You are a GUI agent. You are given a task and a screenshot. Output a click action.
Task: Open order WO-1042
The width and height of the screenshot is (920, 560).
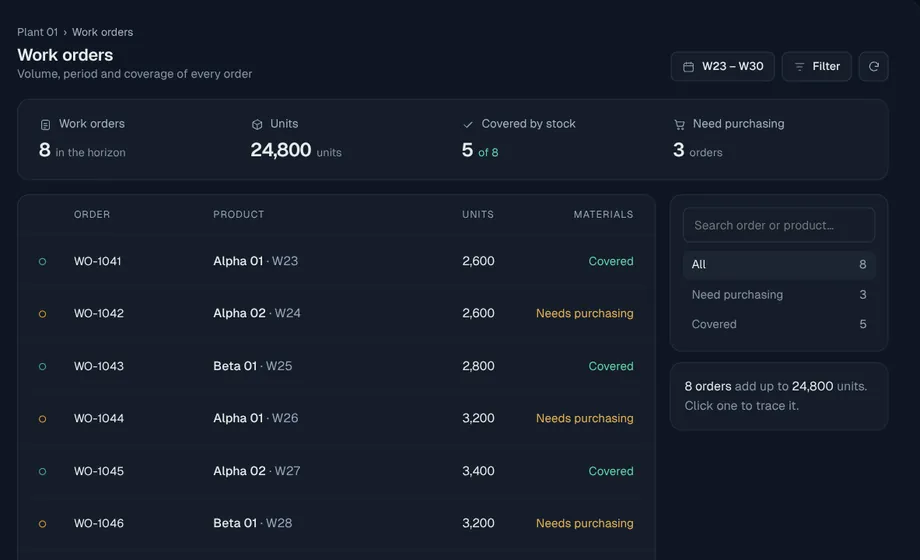tap(99, 313)
